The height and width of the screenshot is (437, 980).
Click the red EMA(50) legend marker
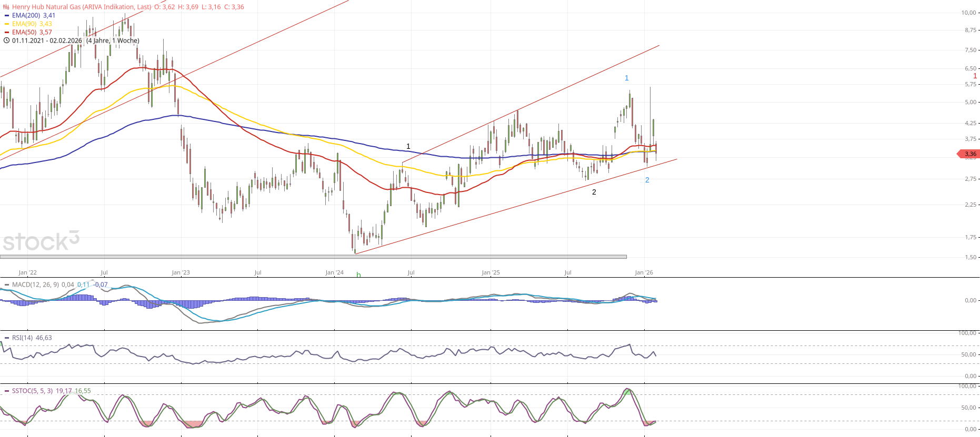point(7,33)
